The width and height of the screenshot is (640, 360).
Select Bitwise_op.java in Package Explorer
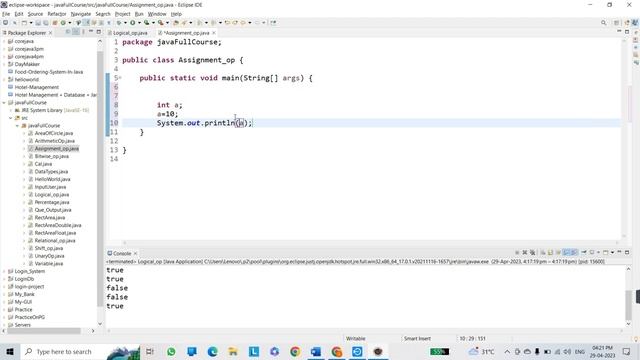[51, 156]
